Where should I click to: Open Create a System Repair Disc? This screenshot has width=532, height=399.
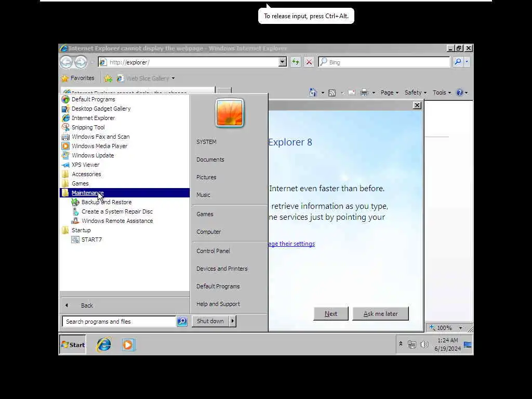(x=117, y=211)
